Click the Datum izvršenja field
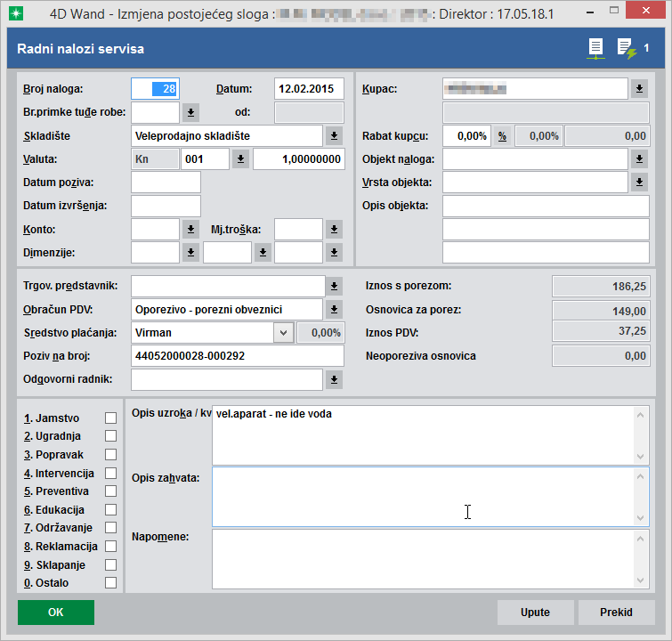The image size is (672, 641). click(x=166, y=206)
